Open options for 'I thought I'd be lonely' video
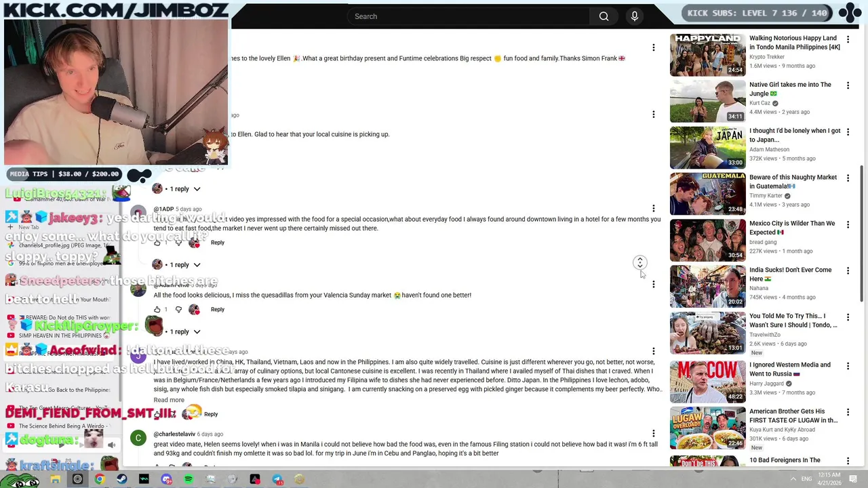Image resolution: width=868 pixels, height=488 pixels. pos(848,131)
